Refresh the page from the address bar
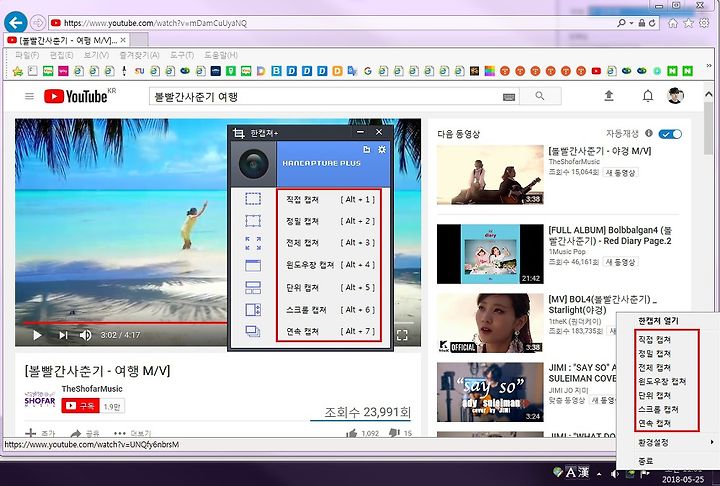This screenshot has width=720, height=486. tap(652, 23)
